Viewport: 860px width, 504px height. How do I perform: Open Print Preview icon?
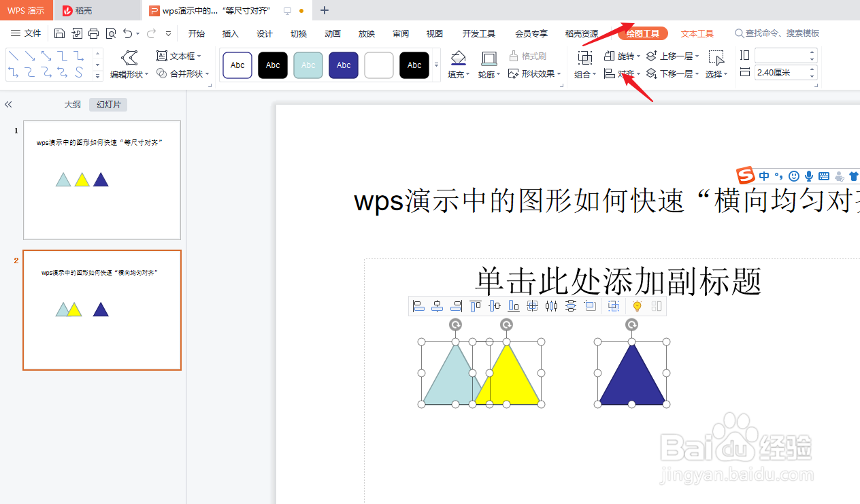coord(110,33)
